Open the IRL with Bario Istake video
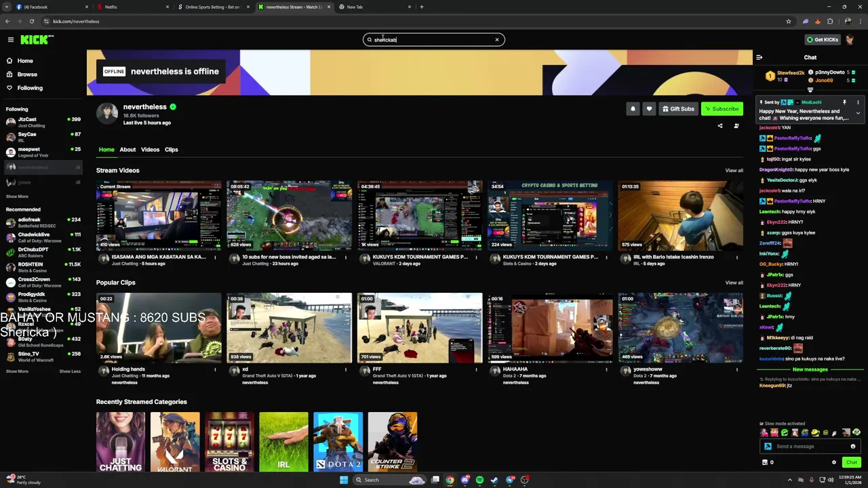This screenshot has height=488, width=868. click(680, 216)
